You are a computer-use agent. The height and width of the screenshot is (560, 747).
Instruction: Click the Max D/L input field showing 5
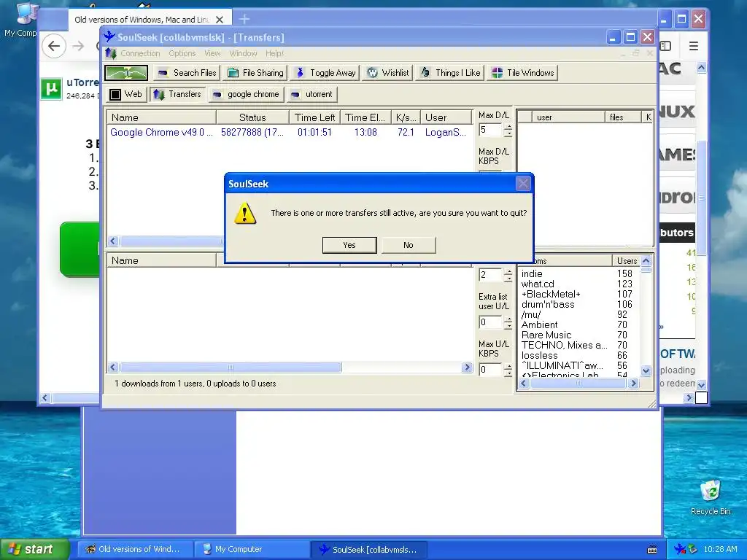(x=491, y=130)
